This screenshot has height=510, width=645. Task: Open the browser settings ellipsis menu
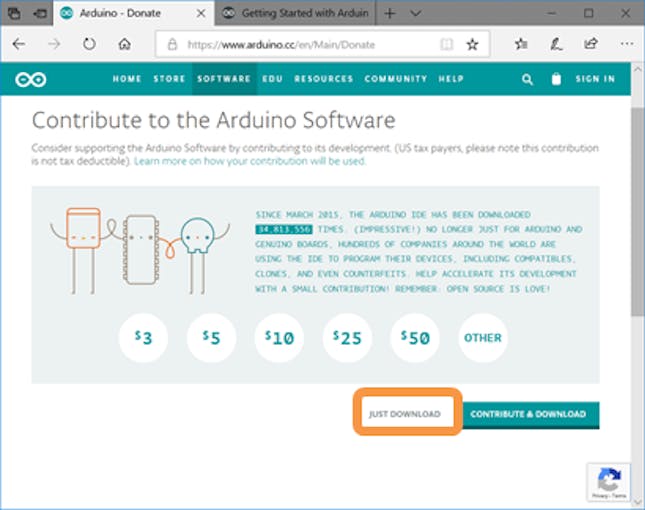coord(626,44)
